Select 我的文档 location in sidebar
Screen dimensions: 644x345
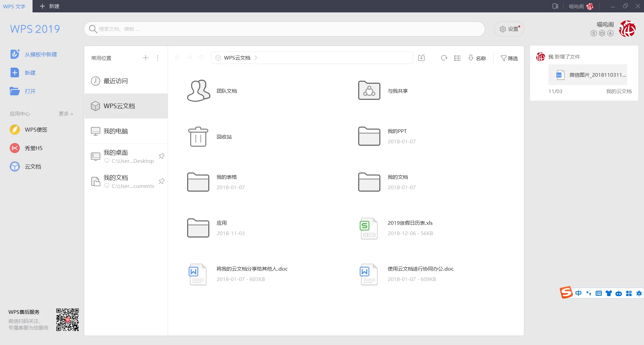pyautogui.click(x=126, y=181)
